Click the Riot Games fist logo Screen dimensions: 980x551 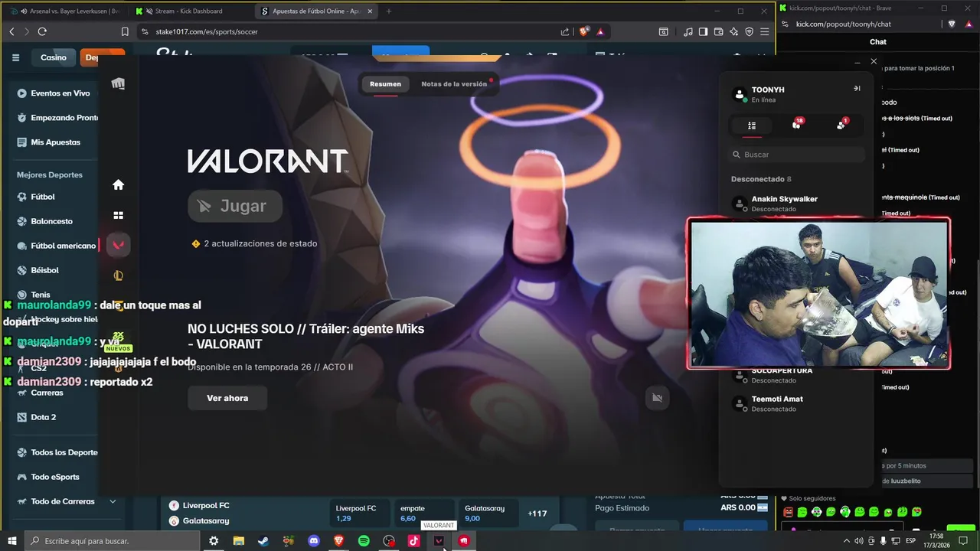[x=118, y=83]
